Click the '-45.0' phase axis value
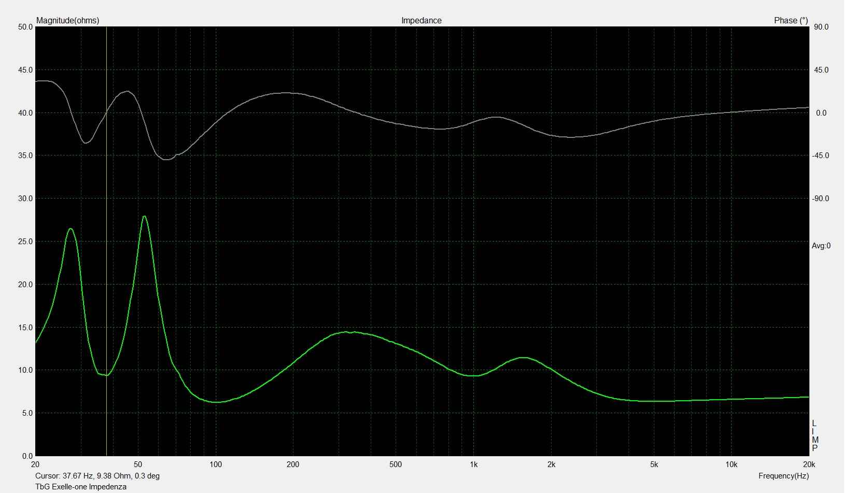868x493 pixels. tap(820, 156)
